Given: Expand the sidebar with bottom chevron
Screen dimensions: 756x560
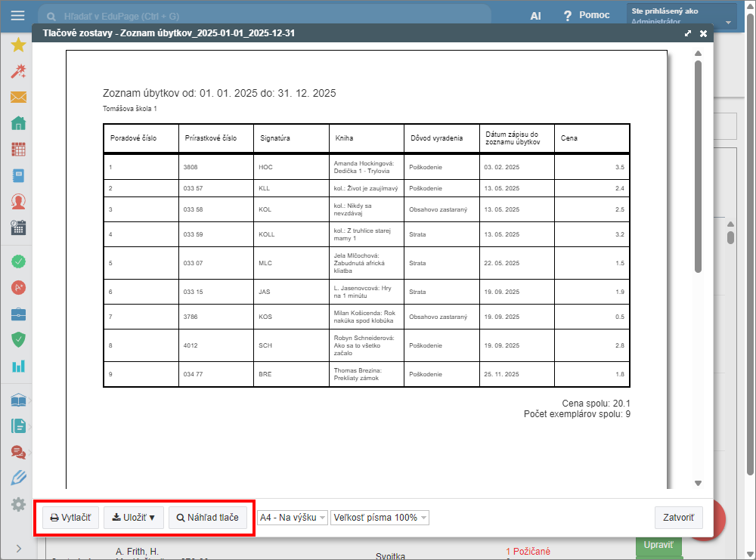Looking at the screenshot, I should [x=18, y=548].
